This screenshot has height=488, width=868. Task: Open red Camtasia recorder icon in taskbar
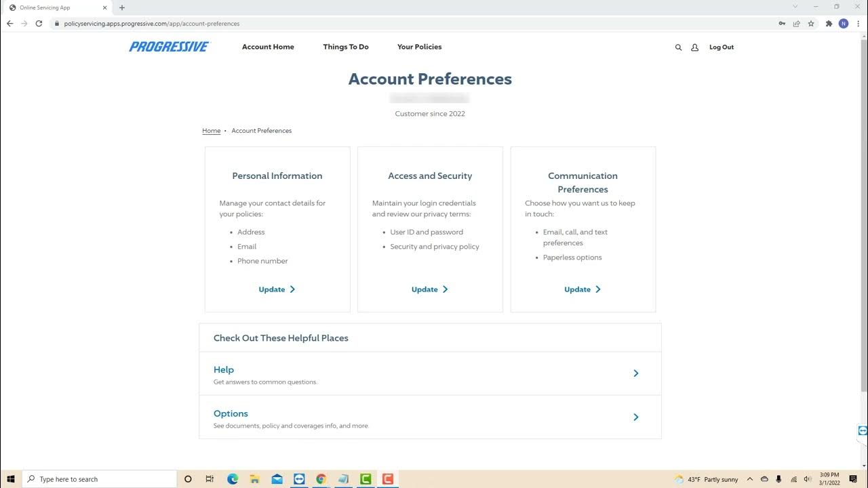[388, 479]
